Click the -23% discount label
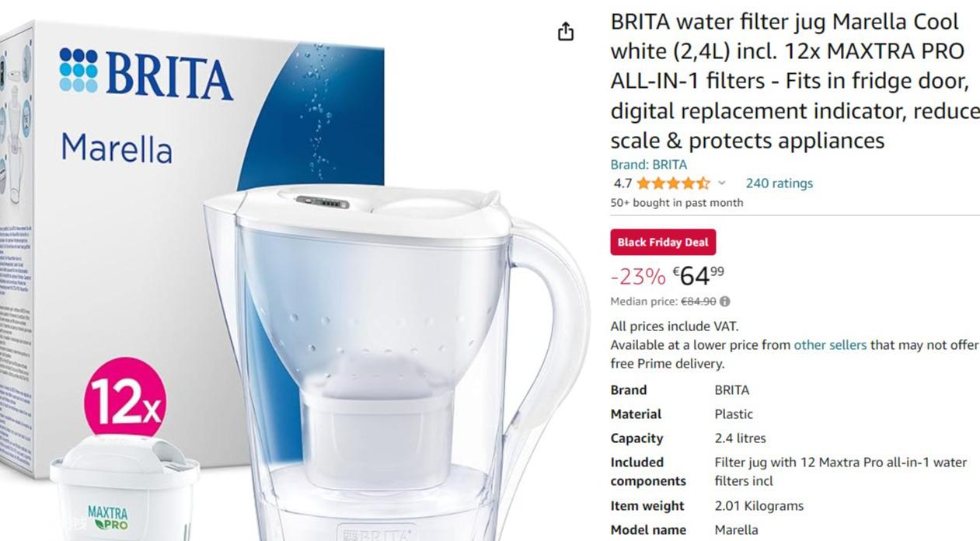The height and width of the screenshot is (541, 980). (638, 277)
